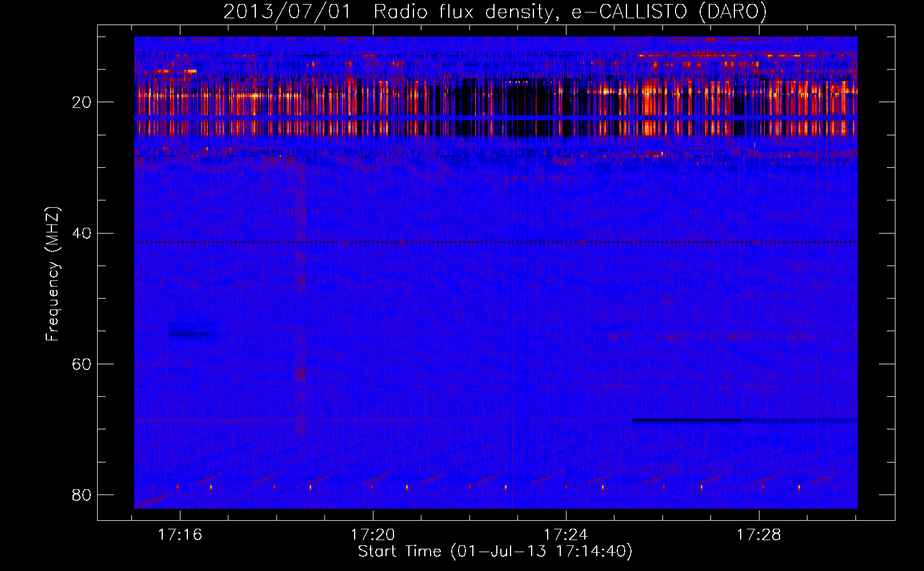
Task: Click the 60 MHz frequency tick label
Action: click(82, 364)
